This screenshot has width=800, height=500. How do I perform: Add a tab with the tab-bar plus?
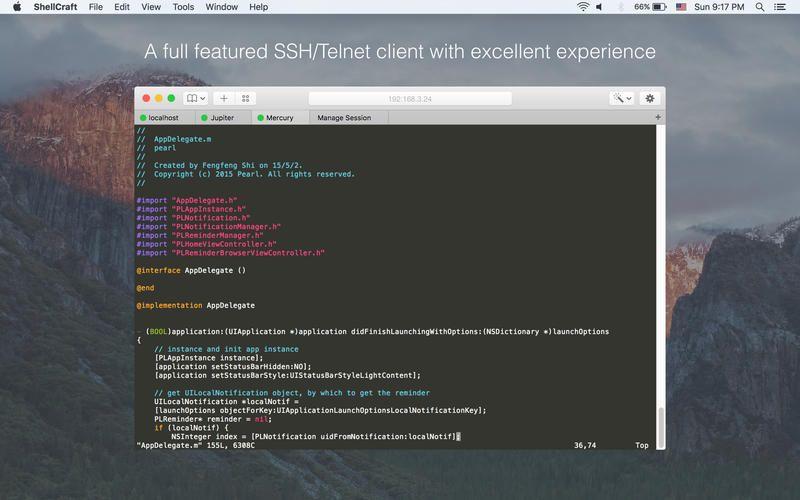[x=658, y=117]
